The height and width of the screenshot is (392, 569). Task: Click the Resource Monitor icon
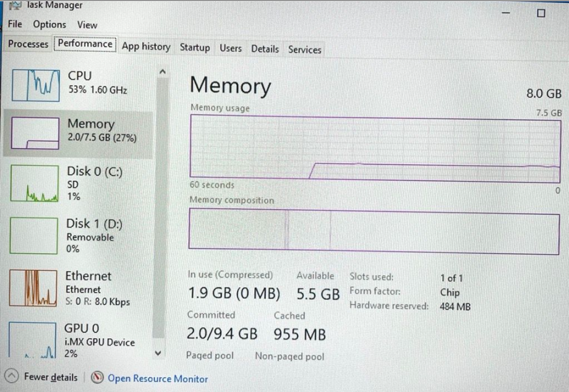click(x=98, y=378)
